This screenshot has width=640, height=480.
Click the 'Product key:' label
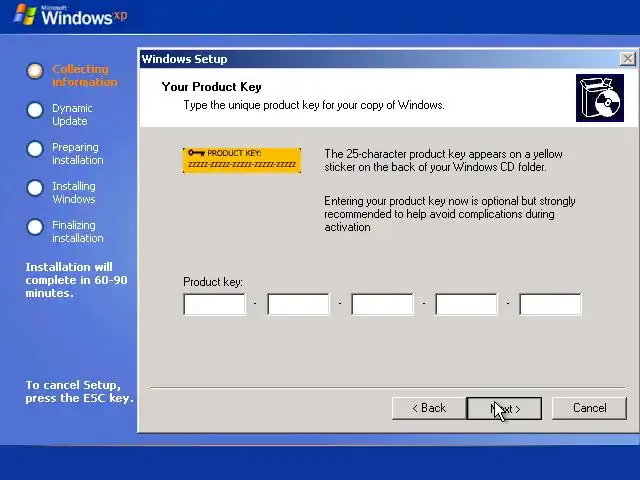point(213,282)
